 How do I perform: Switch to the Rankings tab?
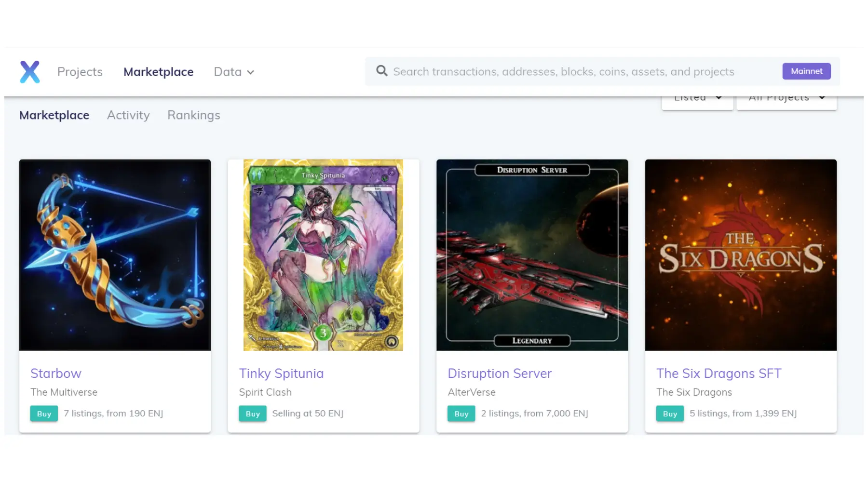[x=193, y=115]
